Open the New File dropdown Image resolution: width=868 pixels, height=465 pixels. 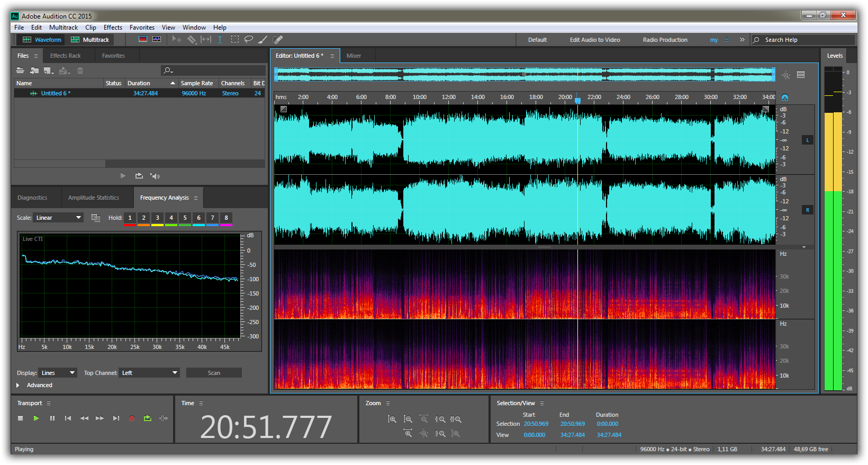(x=49, y=70)
